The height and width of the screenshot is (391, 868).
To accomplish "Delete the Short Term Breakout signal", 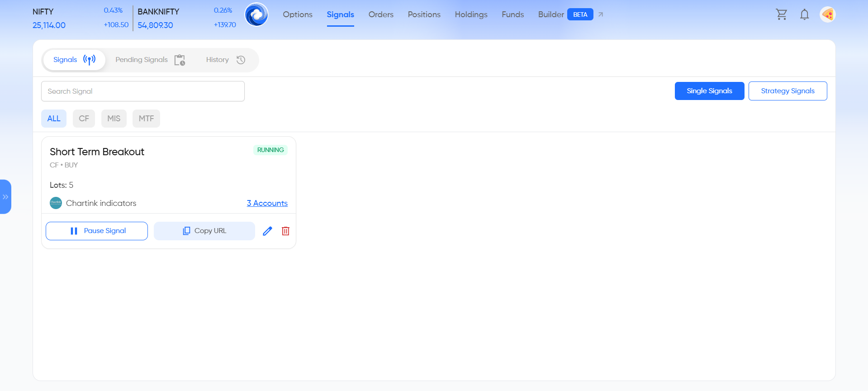I will click(x=285, y=231).
